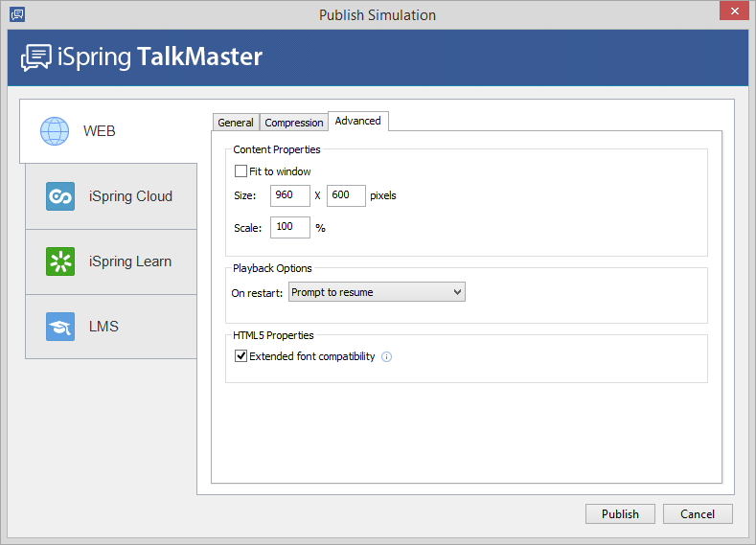The image size is (756, 545).
Task: Uncheck Extended font compatibility
Action: 241,356
